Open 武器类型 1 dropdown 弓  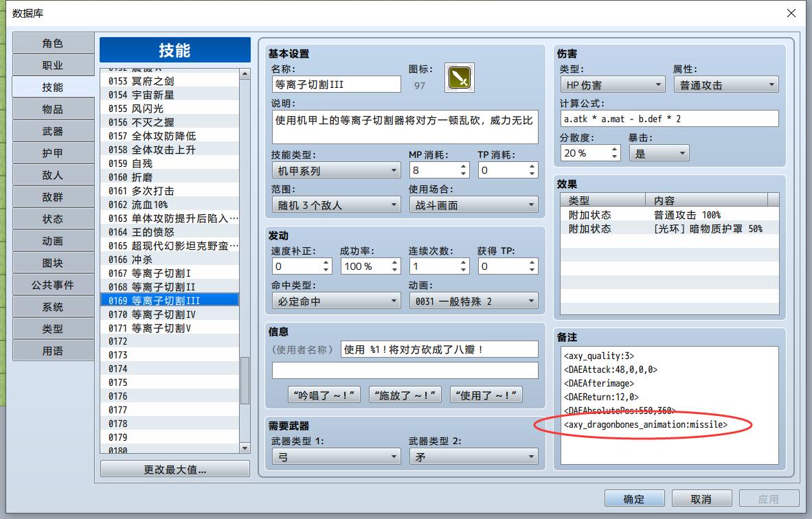click(x=336, y=457)
